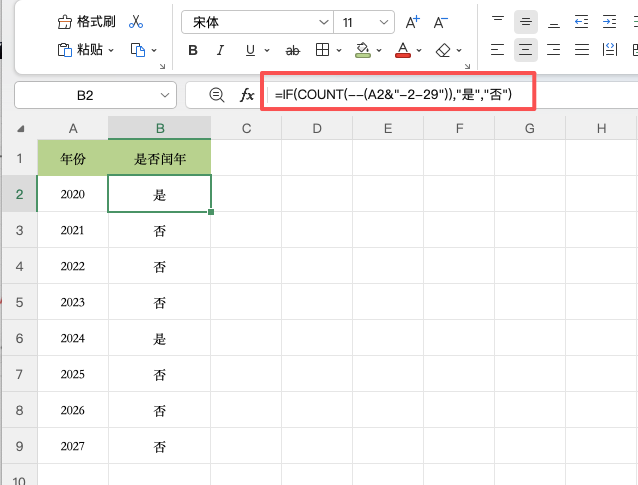This screenshot has height=485, width=638.
Task: Apply the red font color
Action: 403,50
